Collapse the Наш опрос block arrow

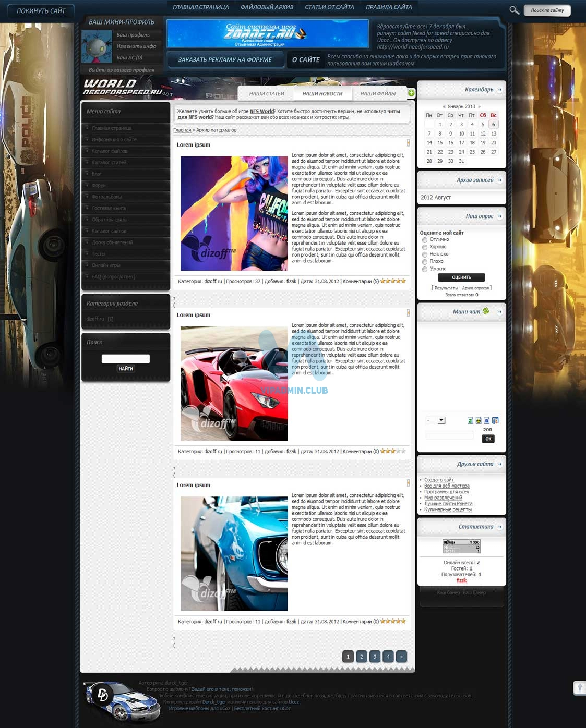(x=499, y=216)
